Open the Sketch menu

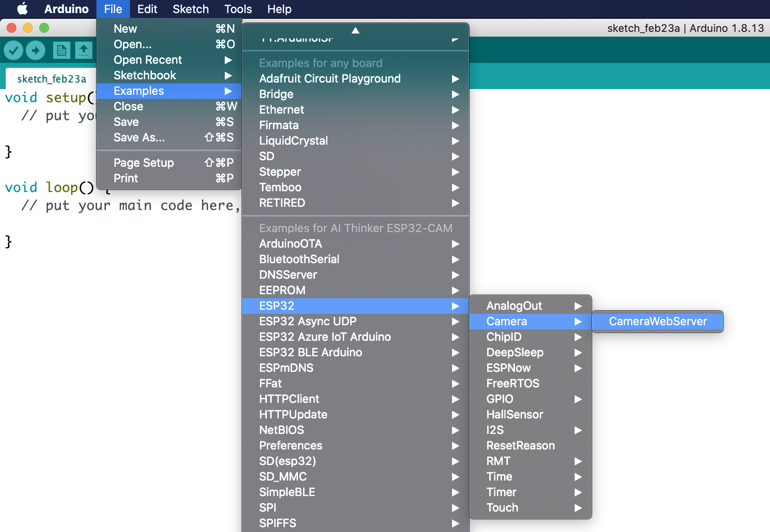(x=190, y=9)
